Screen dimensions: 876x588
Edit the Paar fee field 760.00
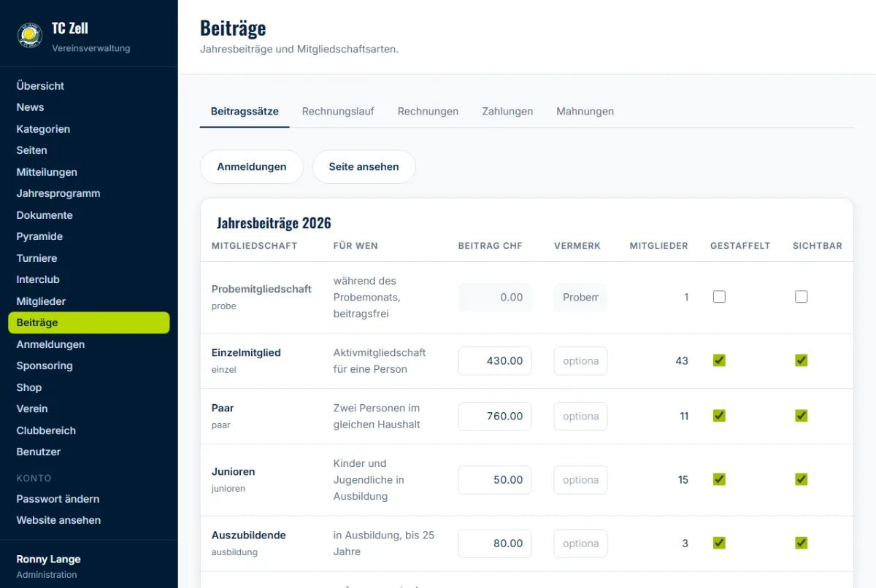tap(495, 417)
